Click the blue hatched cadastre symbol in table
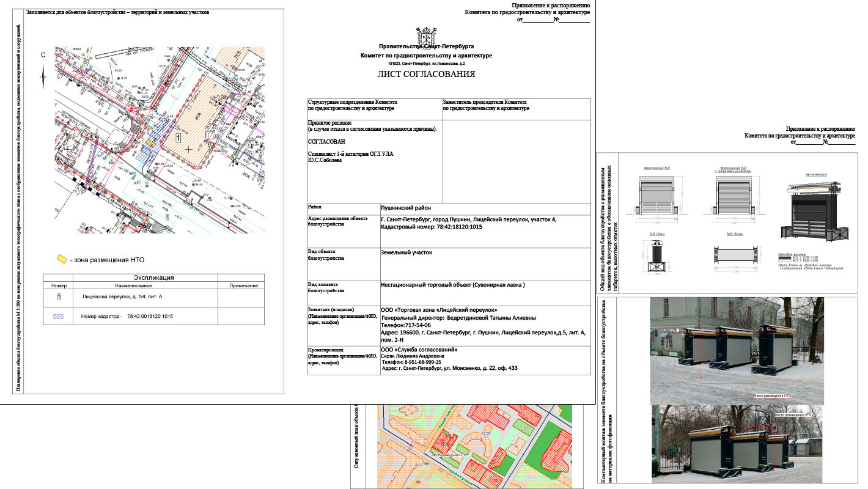 pos(59,317)
